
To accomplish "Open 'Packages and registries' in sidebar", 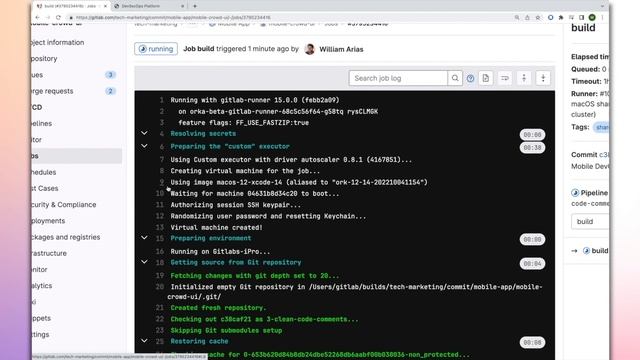I will [66, 237].
